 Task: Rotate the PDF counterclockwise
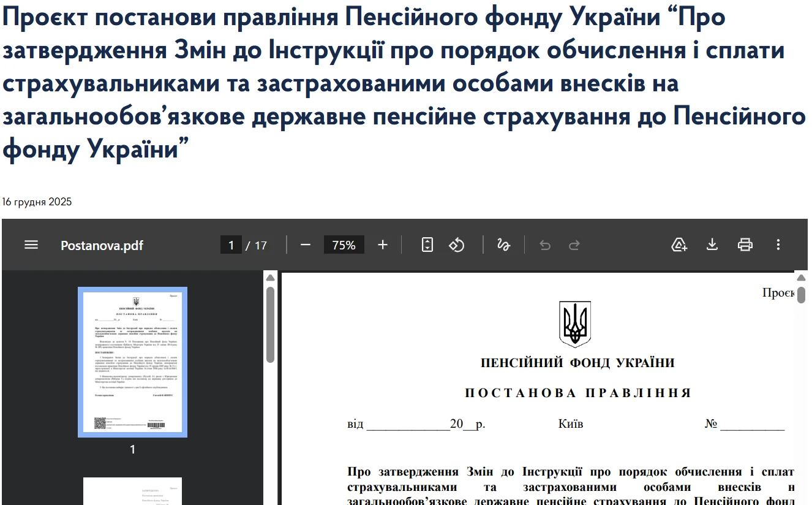pyautogui.click(x=456, y=244)
